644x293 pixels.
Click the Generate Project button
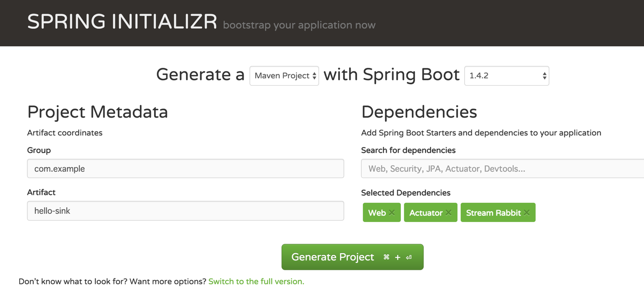coord(333,257)
